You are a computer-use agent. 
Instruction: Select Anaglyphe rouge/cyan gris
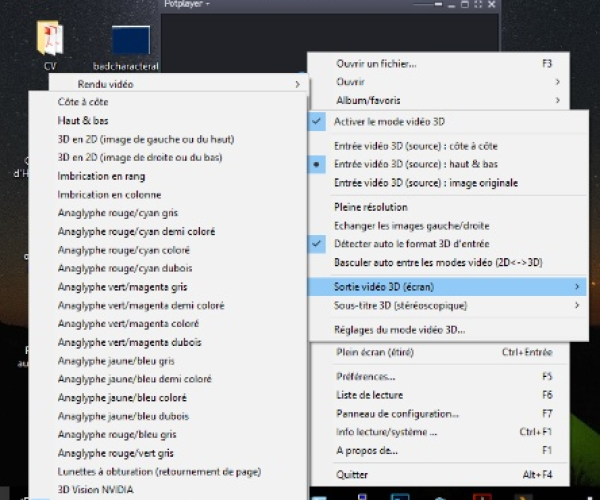168,213
